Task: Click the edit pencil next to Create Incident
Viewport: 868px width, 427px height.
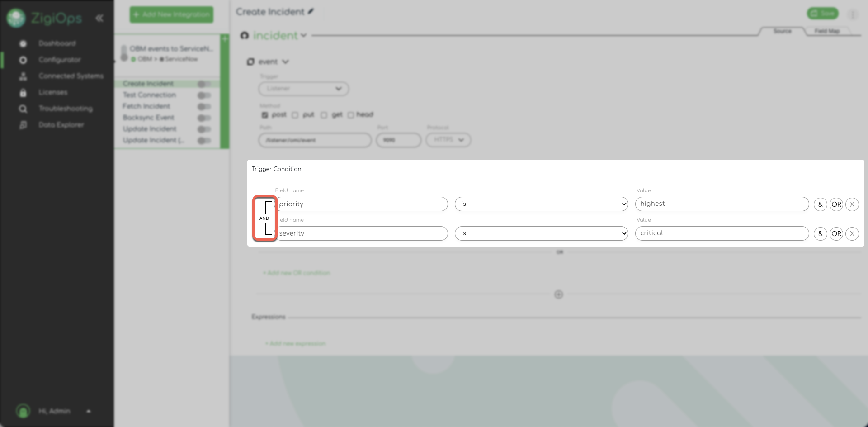Action: [311, 12]
